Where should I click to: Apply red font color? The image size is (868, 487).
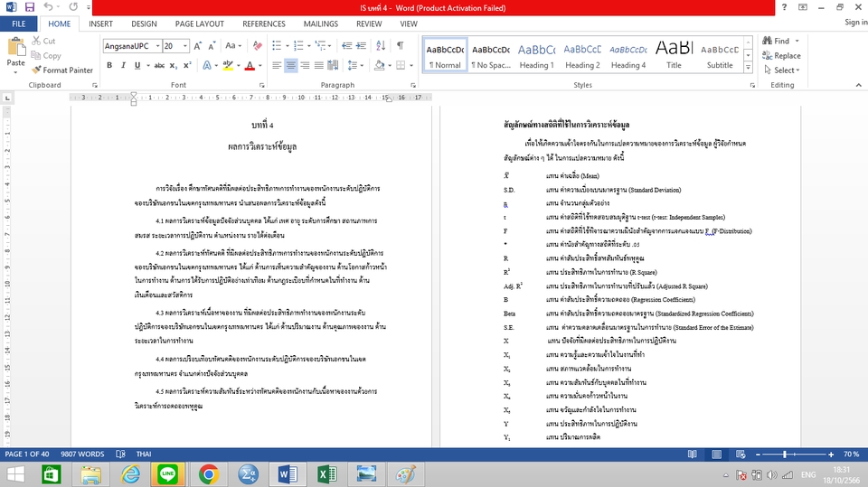click(x=250, y=65)
